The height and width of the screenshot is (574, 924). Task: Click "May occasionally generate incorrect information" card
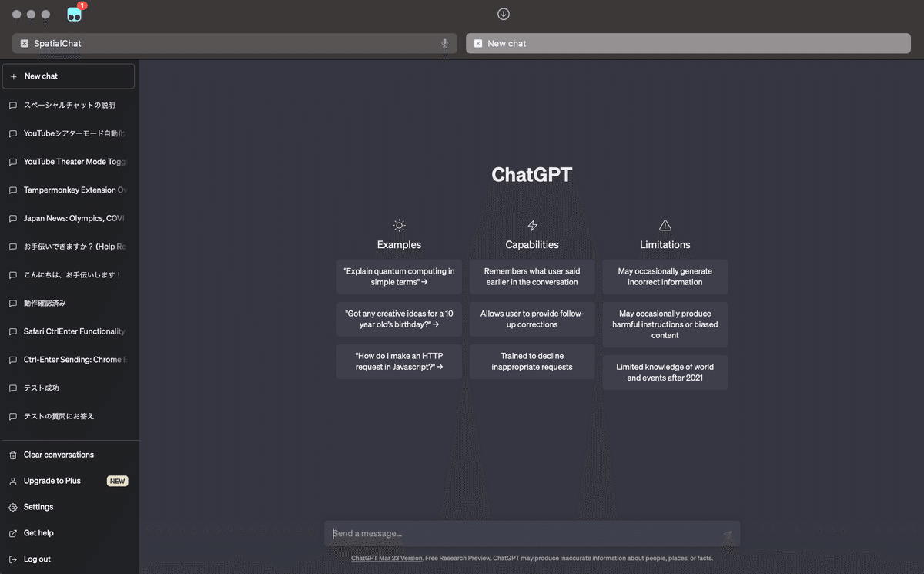(x=665, y=277)
